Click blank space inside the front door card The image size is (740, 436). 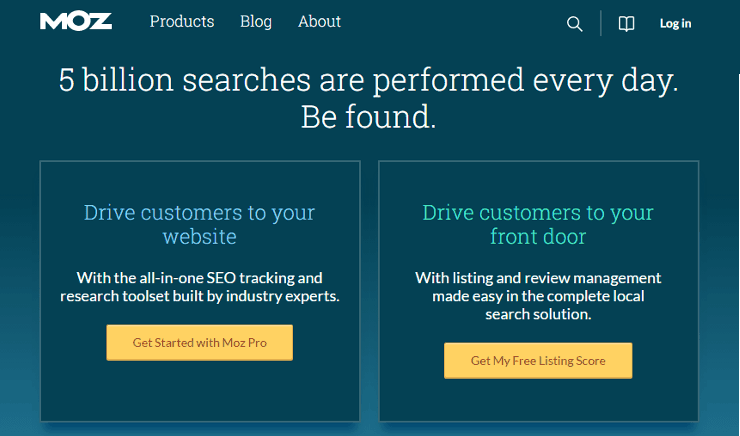(538, 401)
